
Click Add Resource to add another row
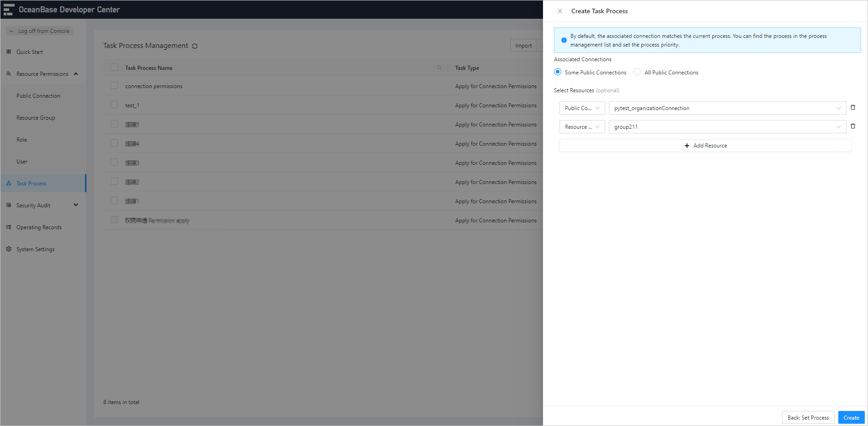pos(705,145)
